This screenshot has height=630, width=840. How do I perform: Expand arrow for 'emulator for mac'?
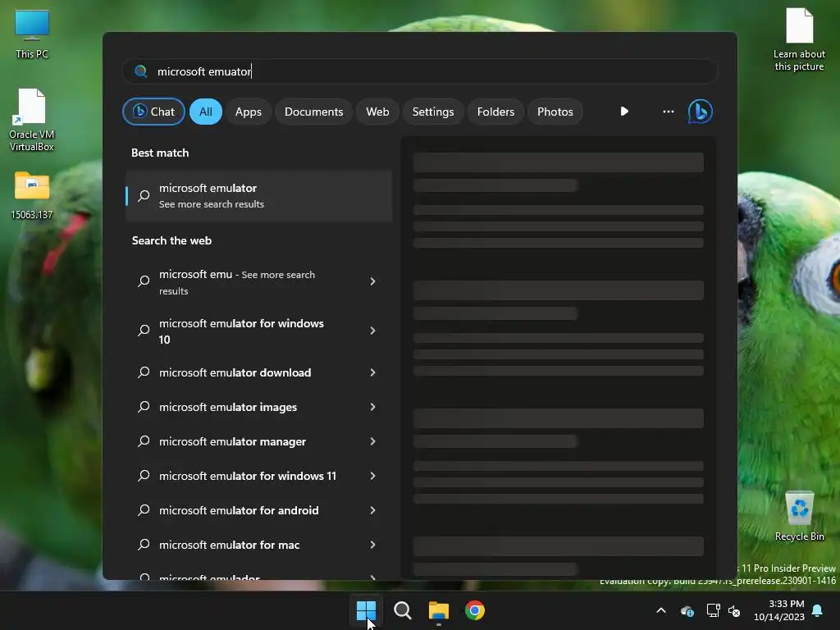point(373,545)
